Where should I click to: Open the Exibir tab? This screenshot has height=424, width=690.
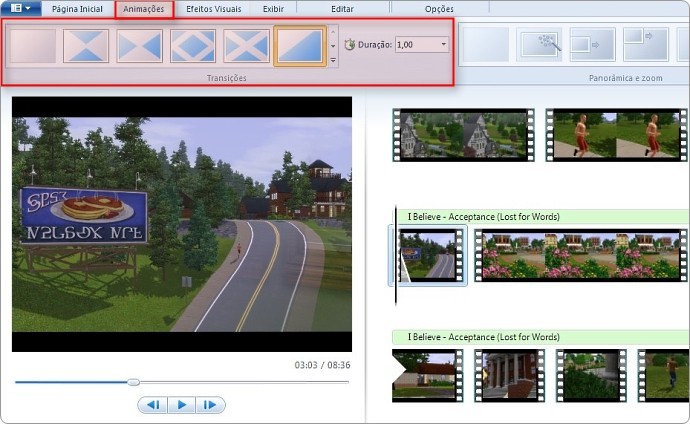[x=273, y=9]
